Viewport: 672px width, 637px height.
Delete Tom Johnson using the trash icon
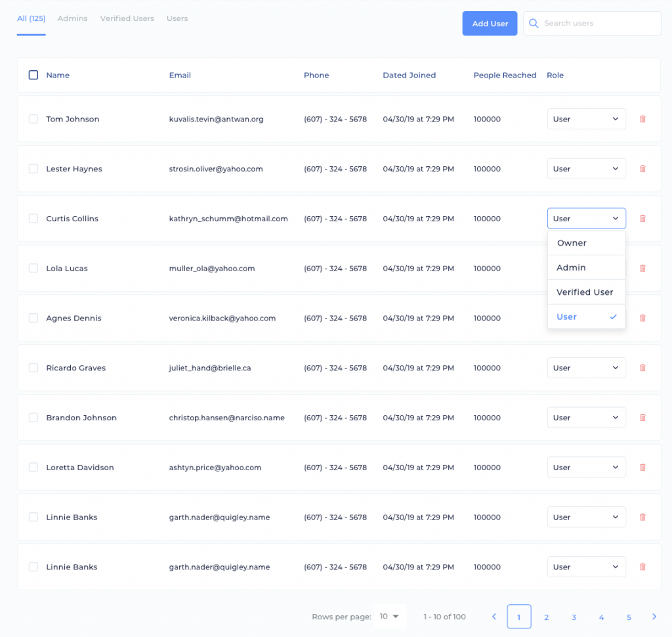tap(642, 119)
